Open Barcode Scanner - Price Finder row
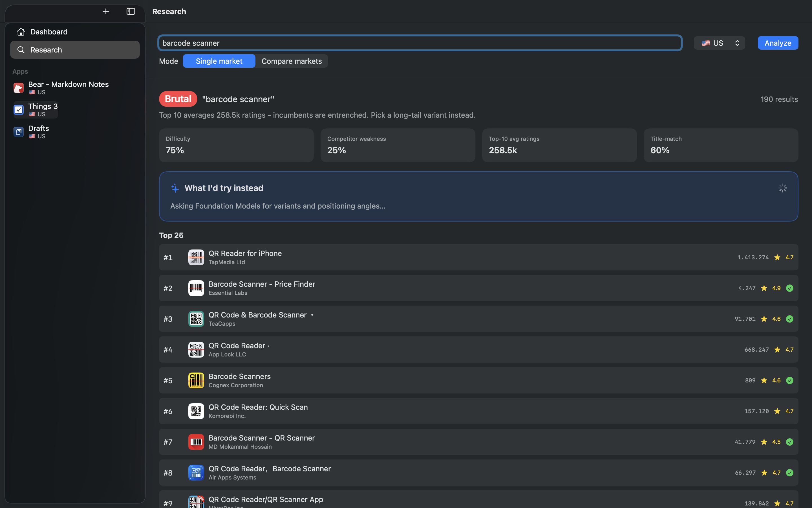The height and width of the screenshot is (508, 812). pos(478,288)
